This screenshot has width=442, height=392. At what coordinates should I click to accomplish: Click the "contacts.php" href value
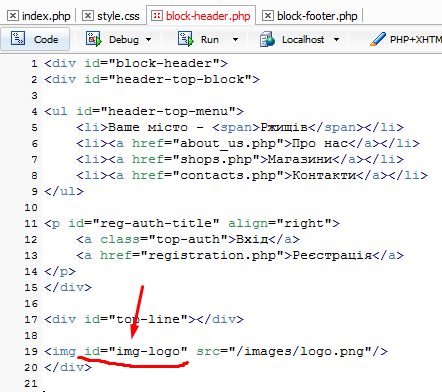(228, 175)
